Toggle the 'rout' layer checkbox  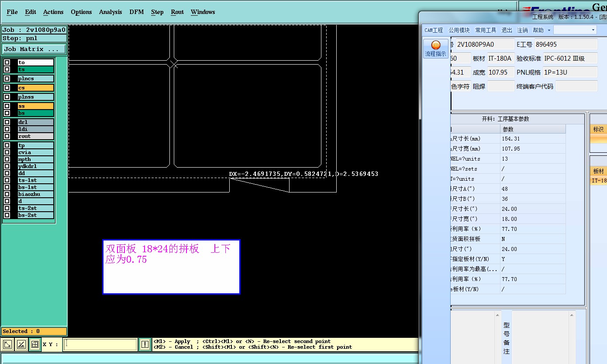point(7,136)
